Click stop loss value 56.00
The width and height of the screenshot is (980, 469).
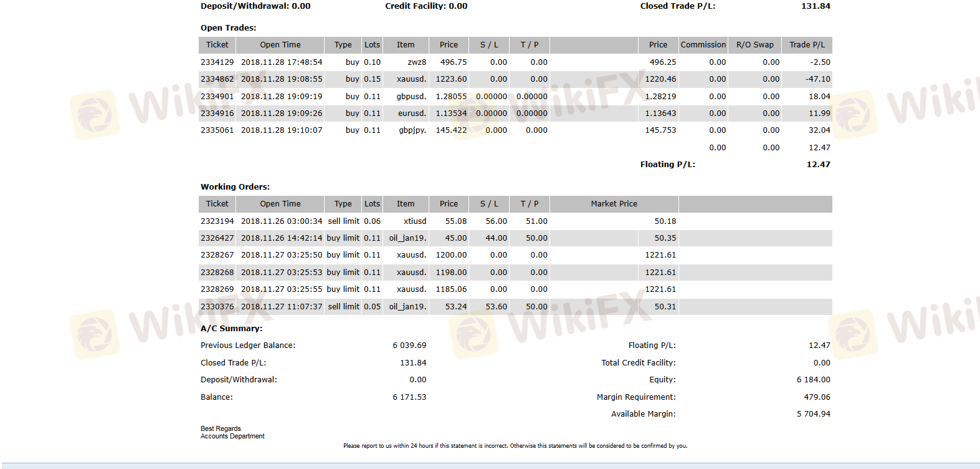(x=496, y=221)
